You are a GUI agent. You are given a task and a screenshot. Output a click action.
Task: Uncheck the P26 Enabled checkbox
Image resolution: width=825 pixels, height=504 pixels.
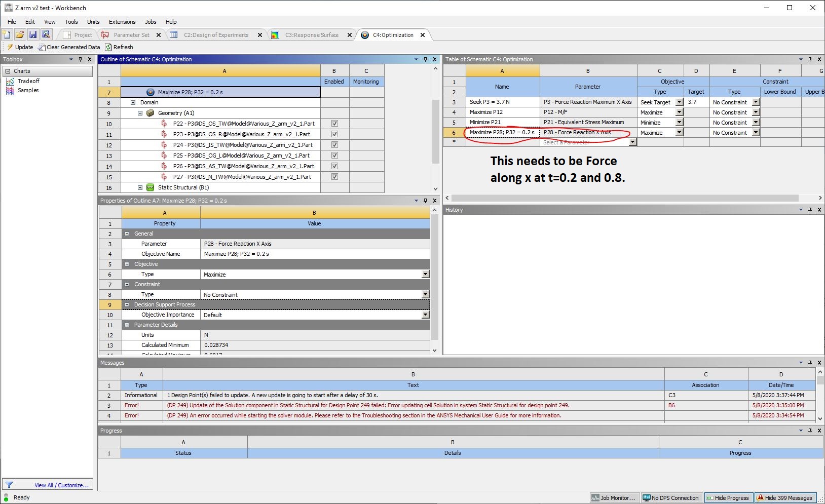tap(334, 166)
